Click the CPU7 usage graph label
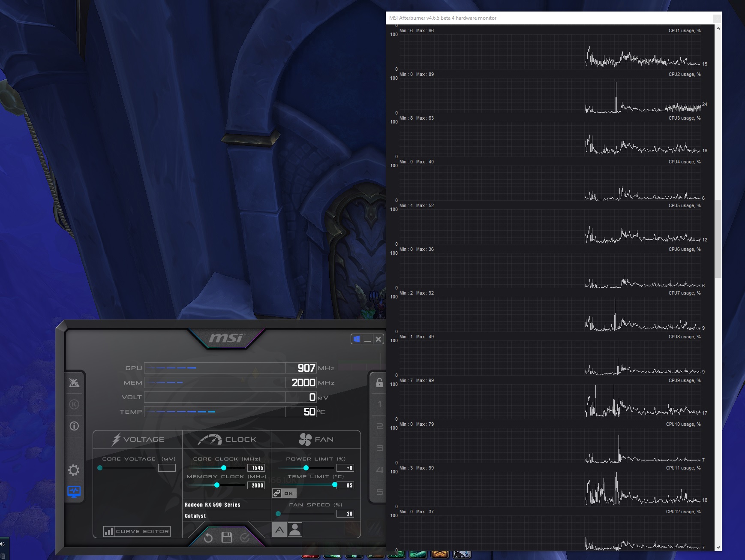The image size is (745, 560). pyautogui.click(x=685, y=293)
